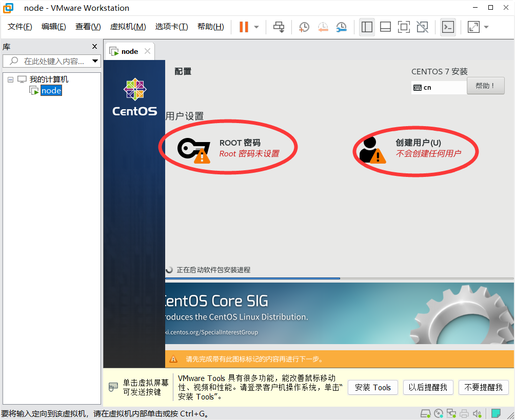Switch to the node VM tab

tap(128, 51)
